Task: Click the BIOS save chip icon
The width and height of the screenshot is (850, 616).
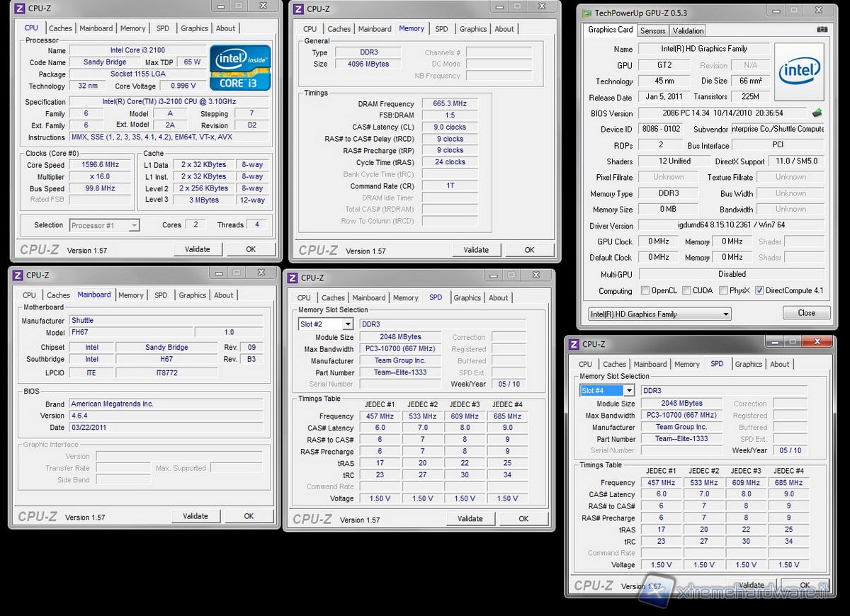Action: click(x=817, y=113)
